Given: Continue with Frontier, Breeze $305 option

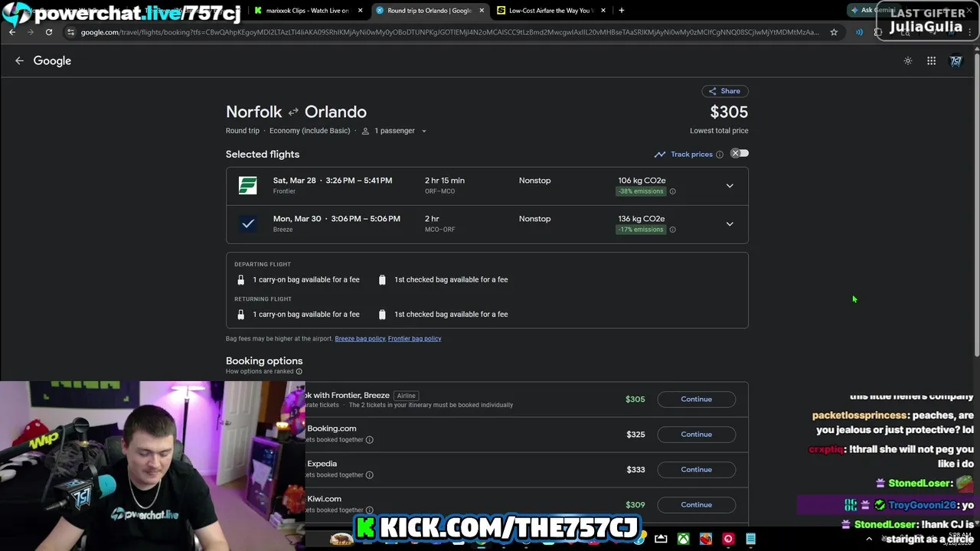Looking at the screenshot, I should 696,399.
